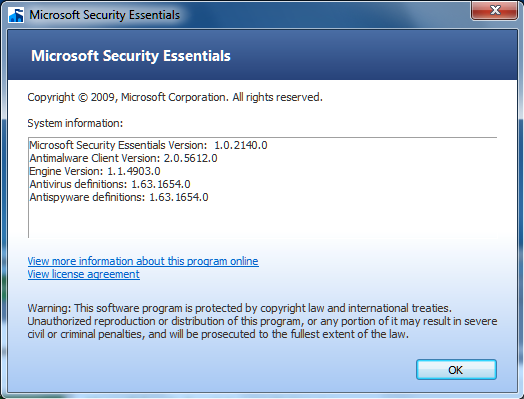Click the Security Essentials title bar icon
The width and height of the screenshot is (524, 399).
click(16, 15)
